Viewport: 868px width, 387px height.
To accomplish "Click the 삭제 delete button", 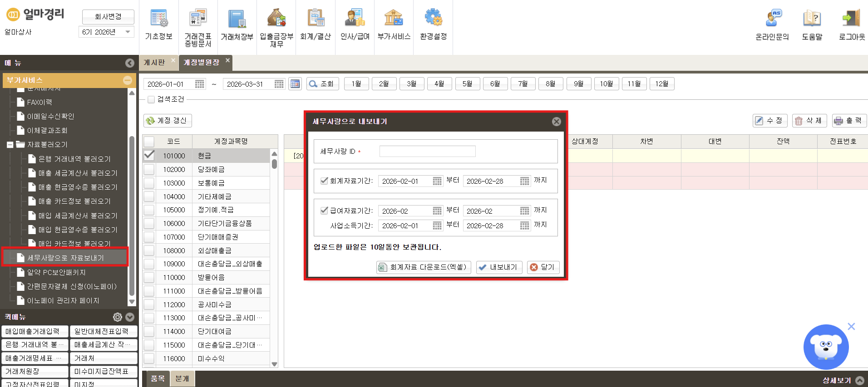I will (809, 121).
